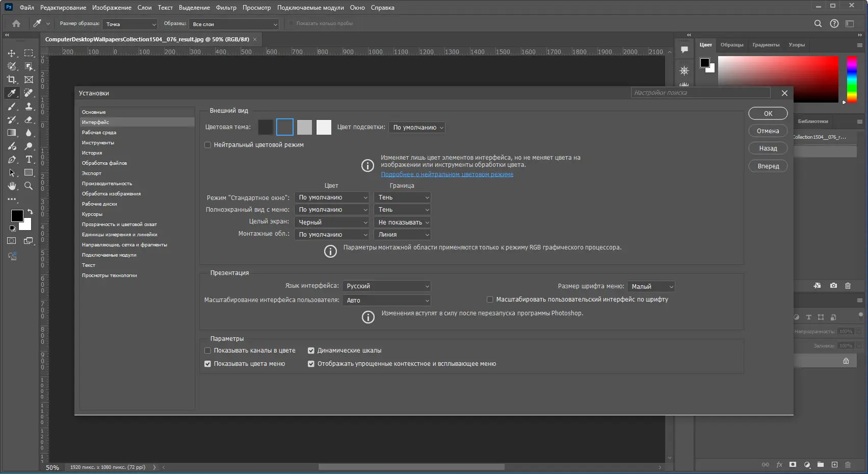Select the Gradient tool
This screenshot has height=474, width=868.
[x=12, y=133]
